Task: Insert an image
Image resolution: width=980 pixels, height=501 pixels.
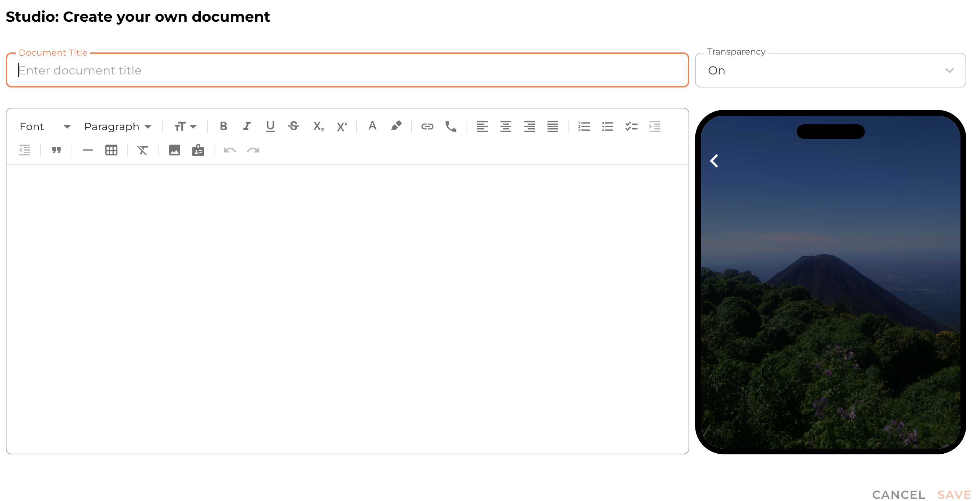Action: [174, 150]
